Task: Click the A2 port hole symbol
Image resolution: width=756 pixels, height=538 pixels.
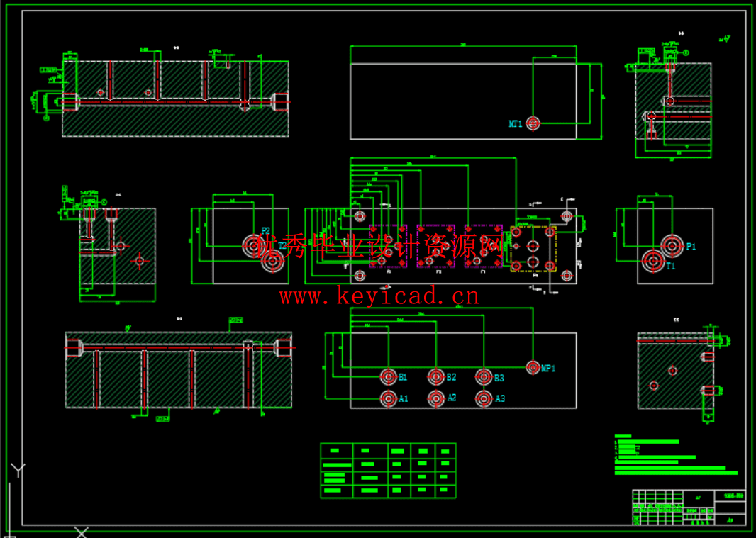Action: (435, 398)
